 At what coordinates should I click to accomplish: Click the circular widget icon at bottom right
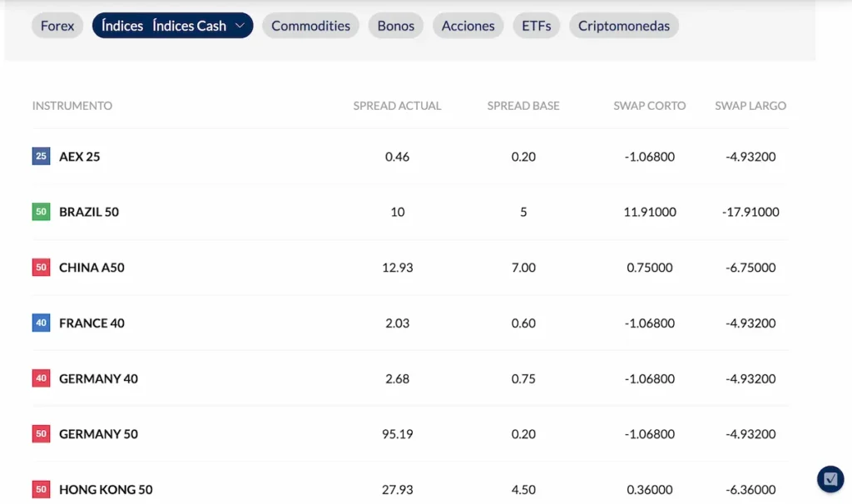[x=830, y=479]
